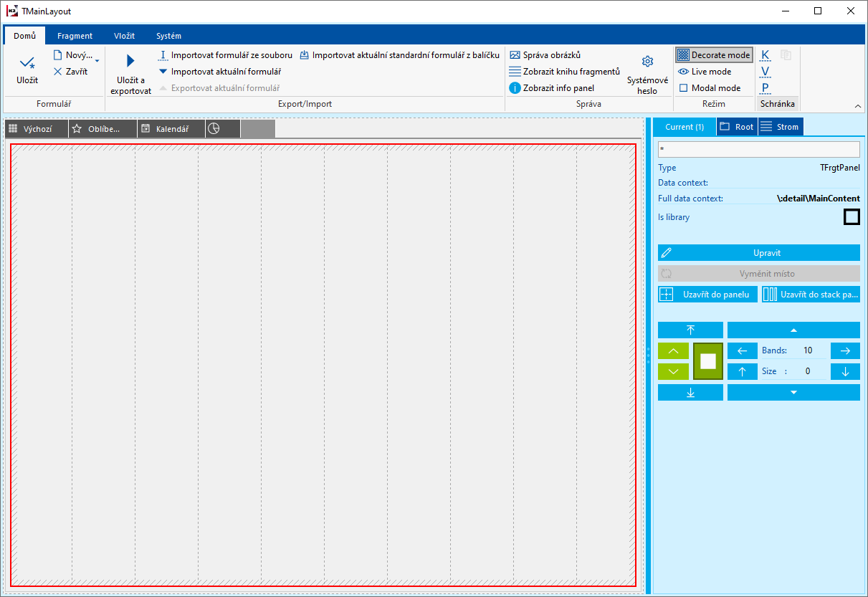Open Systémové heslo settings

(x=647, y=74)
